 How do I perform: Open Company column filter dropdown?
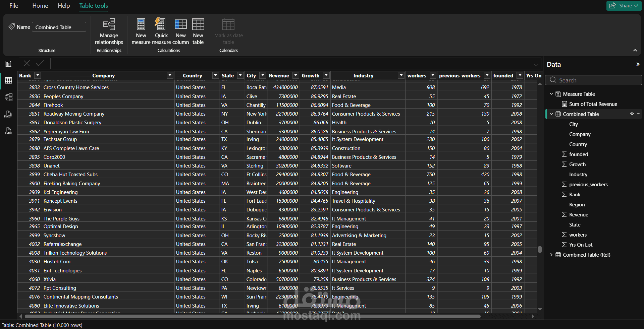pyautogui.click(x=170, y=75)
